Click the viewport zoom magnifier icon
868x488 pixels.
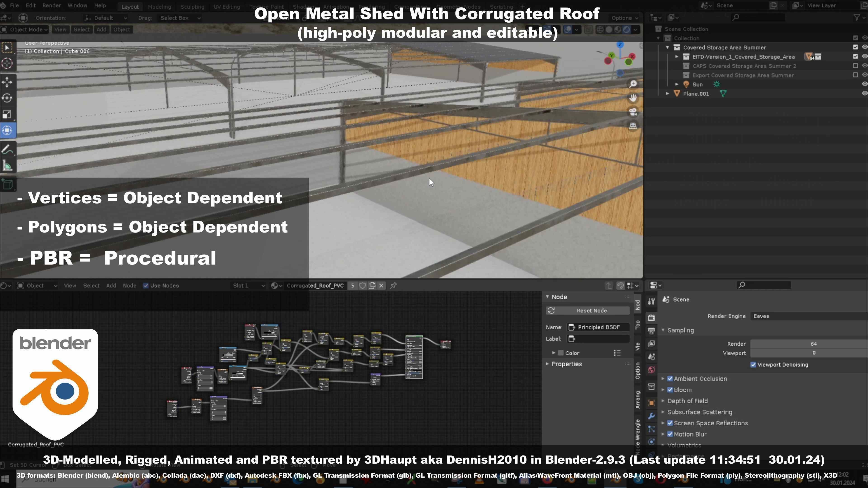pyautogui.click(x=633, y=84)
